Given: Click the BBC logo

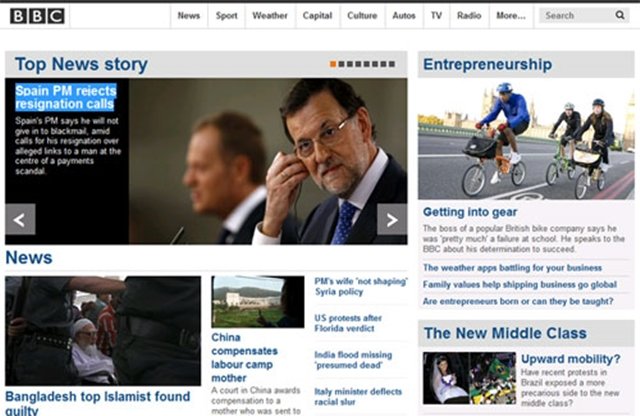Looking at the screenshot, I should click(x=37, y=16).
